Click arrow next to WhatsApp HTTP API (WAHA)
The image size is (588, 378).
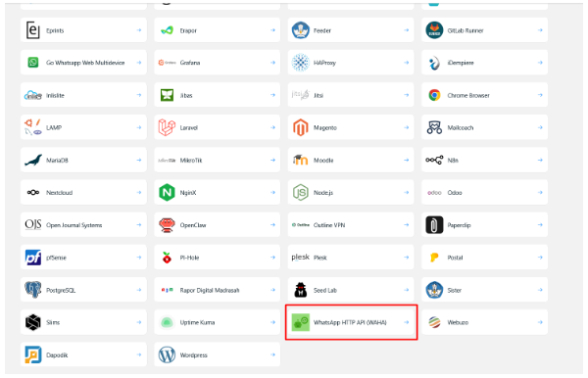click(407, 322)
